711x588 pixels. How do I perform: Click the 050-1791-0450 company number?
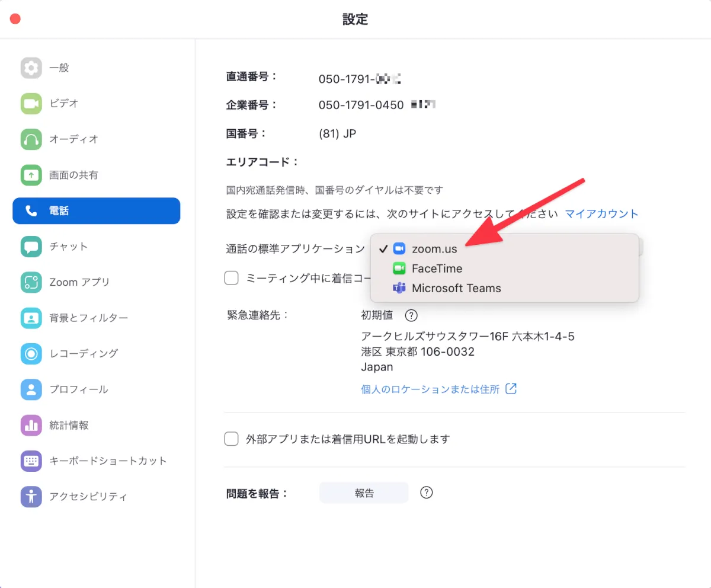coord(361,105)
